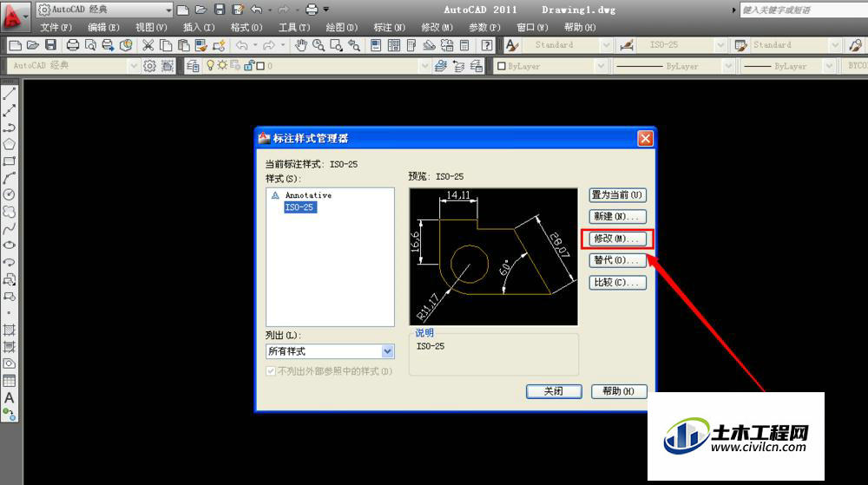This screenshot has width=868, height=485.
Task: Open the 标注(N) menu
Action: pyautogui.click(x=389, y=27)
